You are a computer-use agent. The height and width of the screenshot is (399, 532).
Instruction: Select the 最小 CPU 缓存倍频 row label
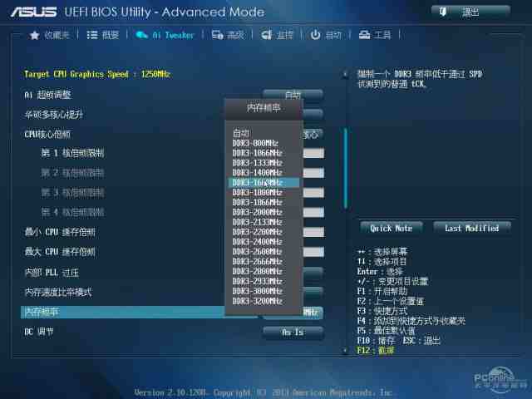(60, 233)
